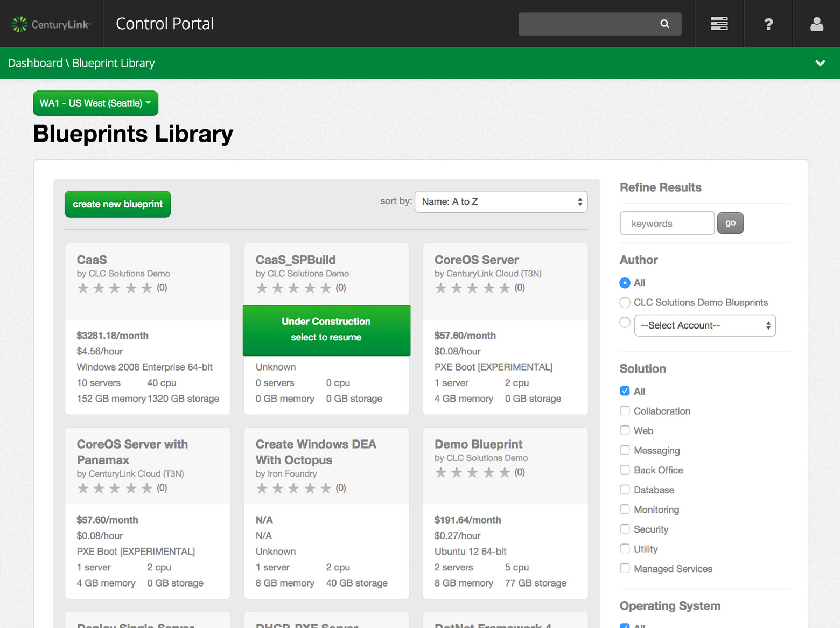Open the user account icon
This screenshot has height=628, width=840.
point(817,24)
